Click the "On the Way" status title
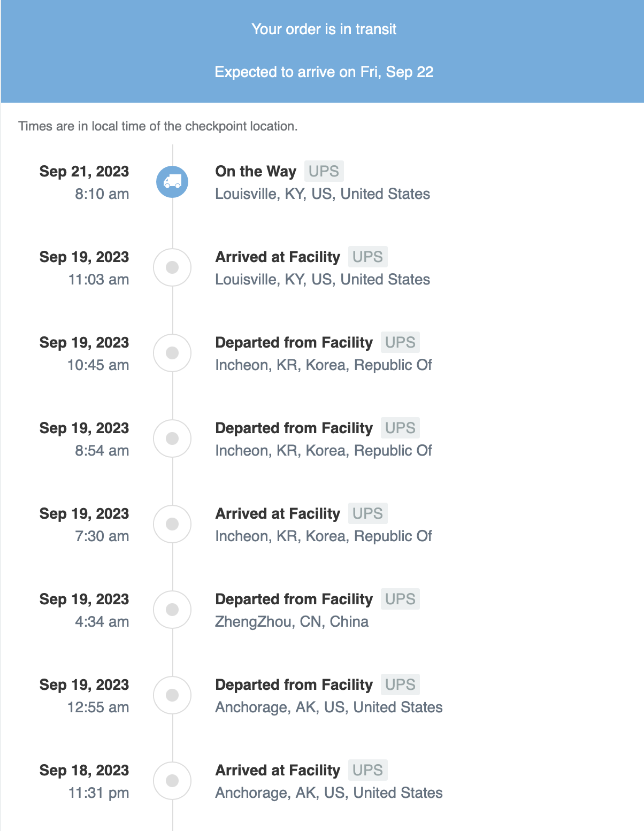644x831 pixels. 256,171
